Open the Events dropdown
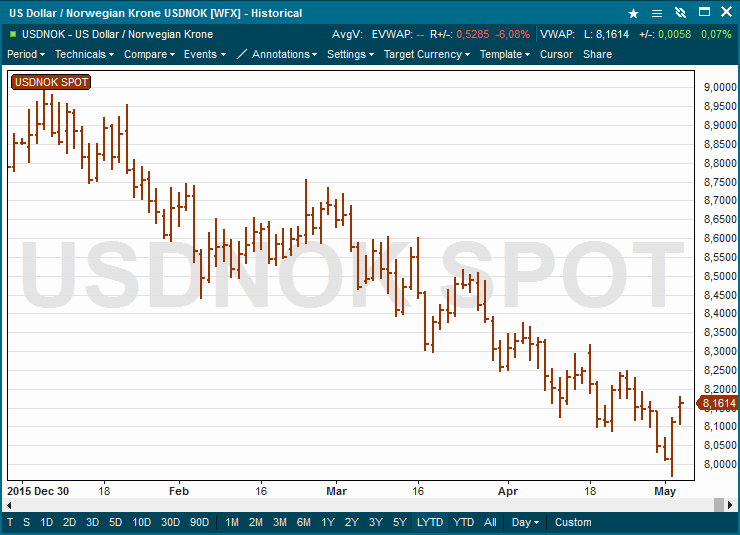 pos(205,54)
